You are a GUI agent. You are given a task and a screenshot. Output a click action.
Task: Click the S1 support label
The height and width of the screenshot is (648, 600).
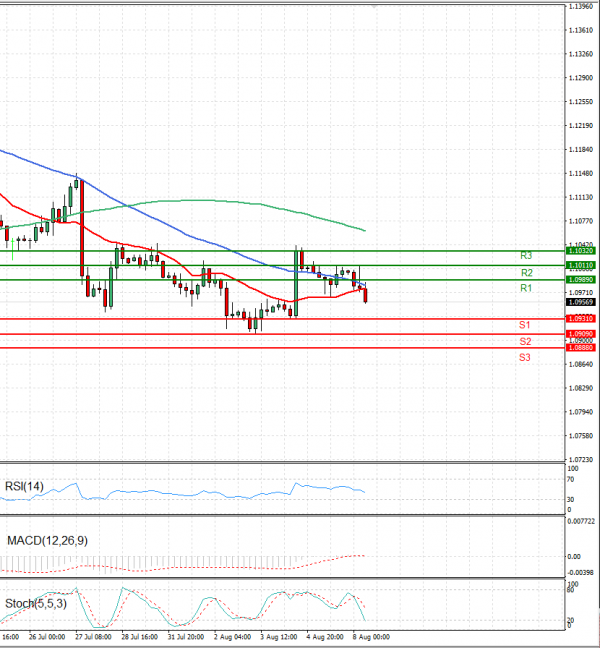pos(525,325)
